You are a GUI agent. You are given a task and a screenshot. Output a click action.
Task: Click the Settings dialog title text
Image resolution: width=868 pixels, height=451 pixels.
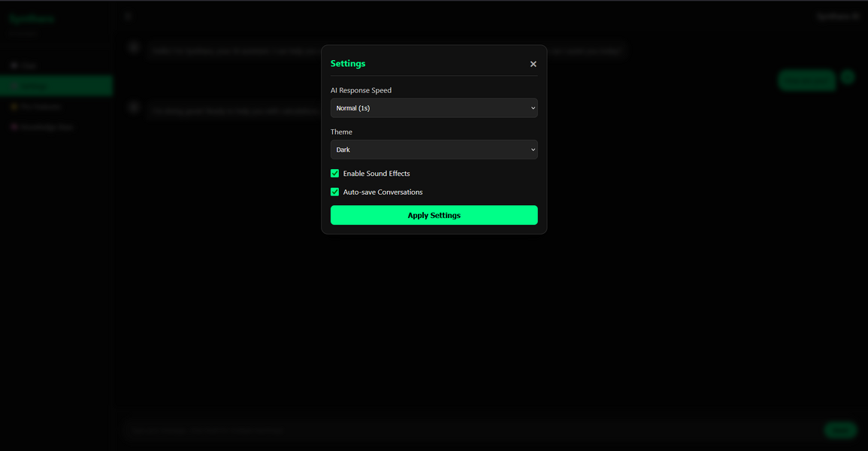348,64
